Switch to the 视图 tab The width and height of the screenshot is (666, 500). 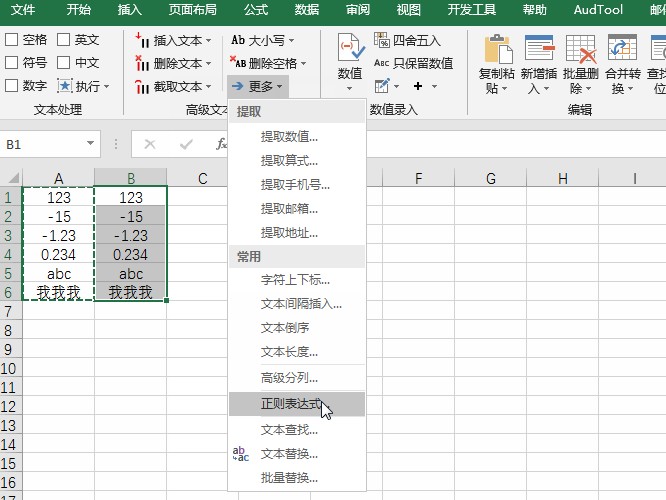click(x=409, y=10)
